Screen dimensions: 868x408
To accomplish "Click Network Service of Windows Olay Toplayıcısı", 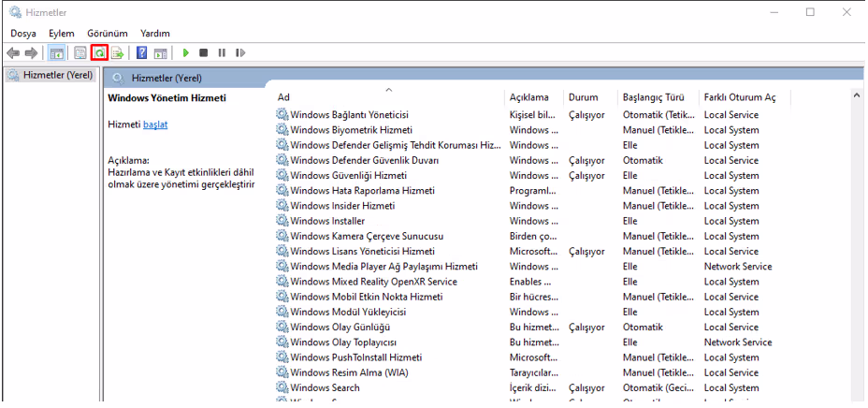I will (x=738, y=342).
